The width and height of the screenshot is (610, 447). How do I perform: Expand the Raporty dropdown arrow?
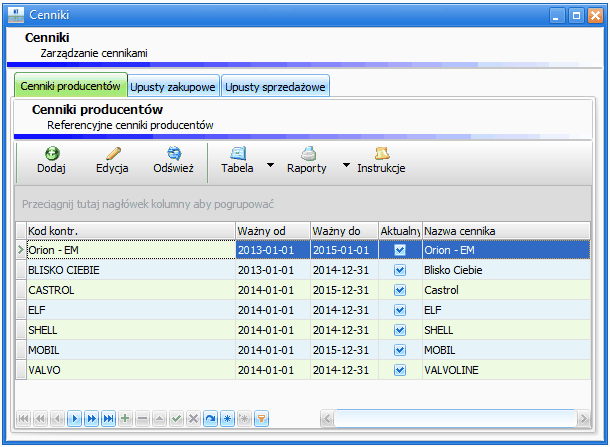point(346,165)
